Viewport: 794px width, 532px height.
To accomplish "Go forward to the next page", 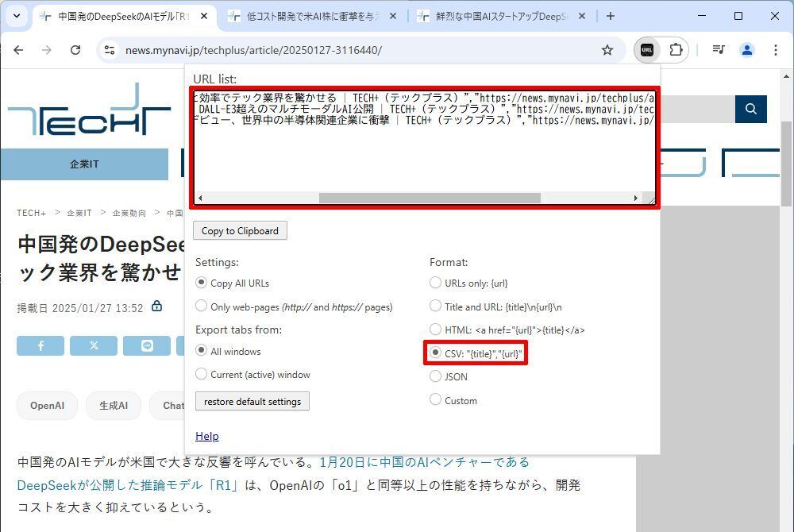I will coord(47,50).
